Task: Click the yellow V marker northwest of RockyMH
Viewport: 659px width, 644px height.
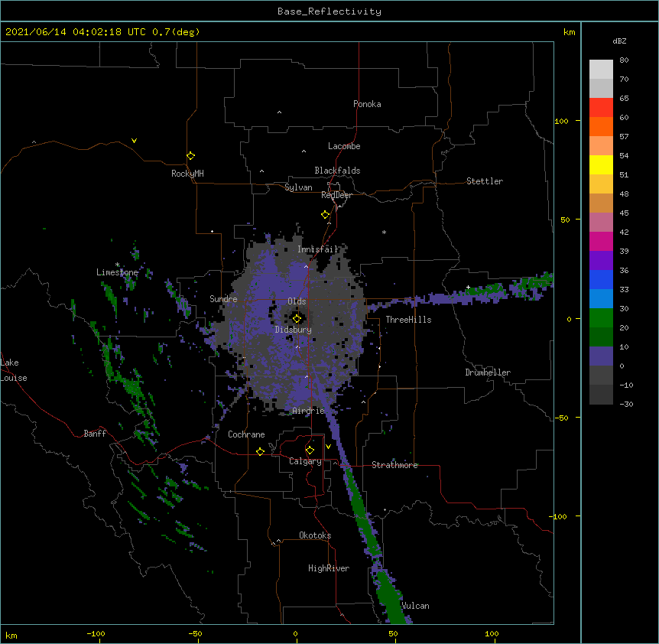Action: (x=134, y=141)
